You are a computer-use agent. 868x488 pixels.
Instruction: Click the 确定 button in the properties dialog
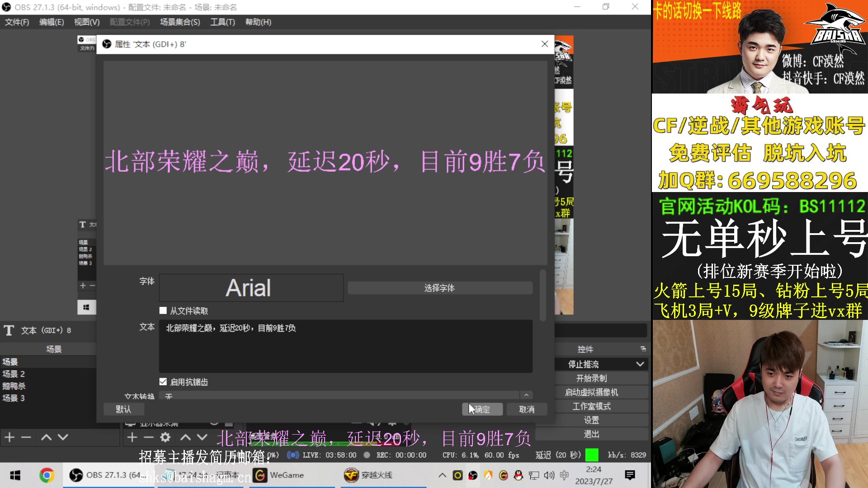click(x=482, y=409)
